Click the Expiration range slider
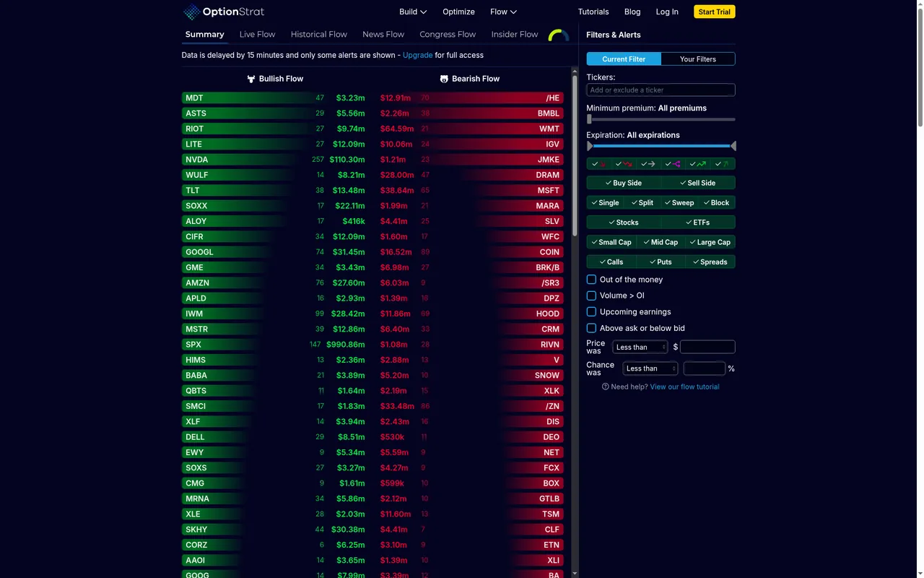This screenshot has width=924, height=578. pos(661,146)
